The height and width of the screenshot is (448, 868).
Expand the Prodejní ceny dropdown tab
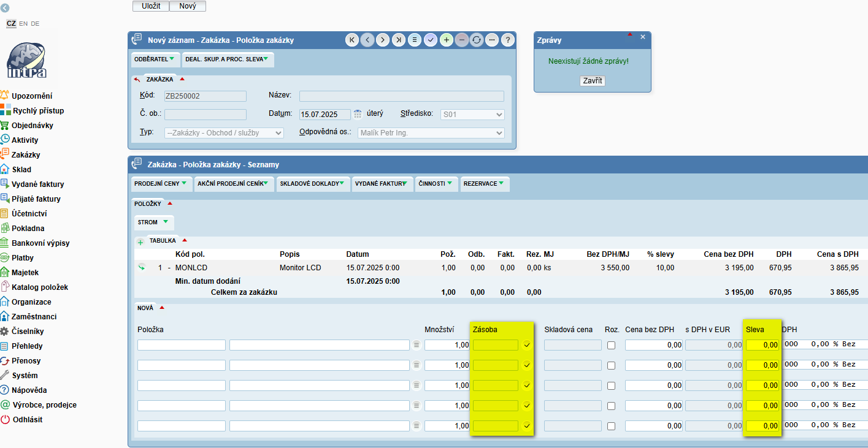(161, 184)
